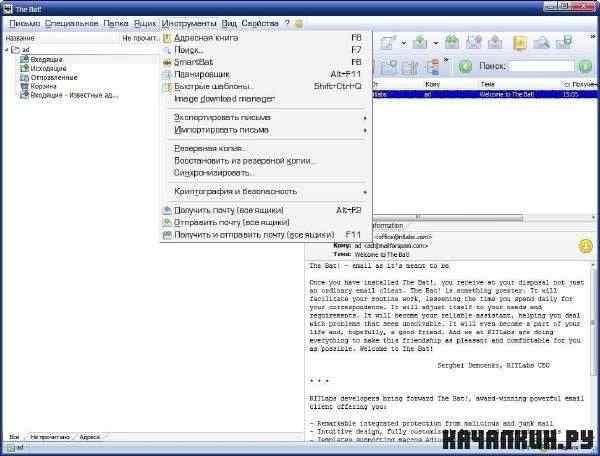Sort by the Название column header
This screenshot has height=456, width=600.
coord(20,38)
